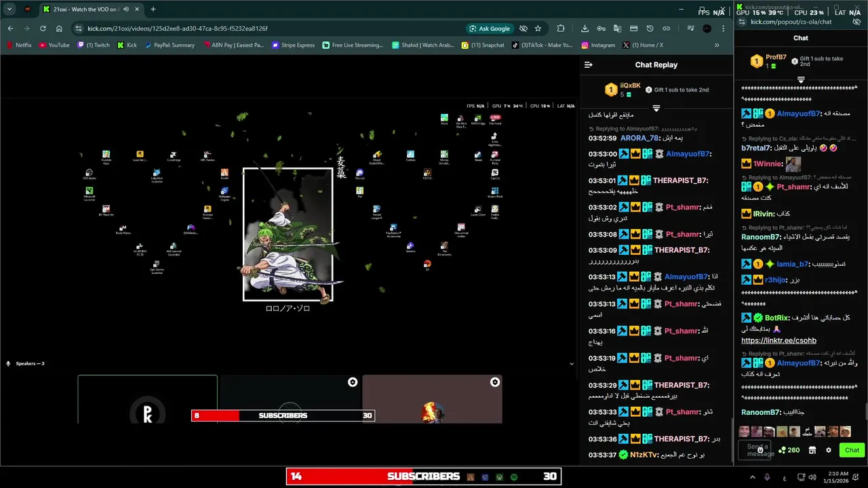
Task: Click iiQxBK top gifter in Chat Replay
Action: 630,86
